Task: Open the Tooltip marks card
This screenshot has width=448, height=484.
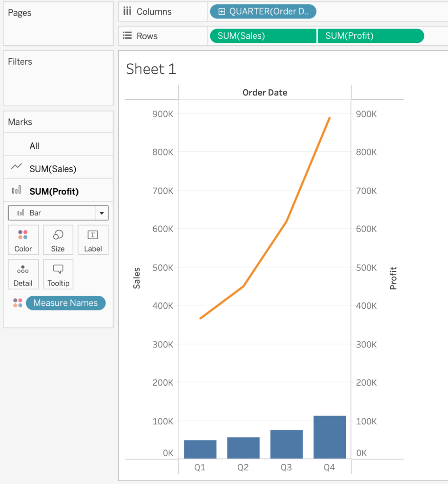Action: pyautogui.click(x=58, y=274)
